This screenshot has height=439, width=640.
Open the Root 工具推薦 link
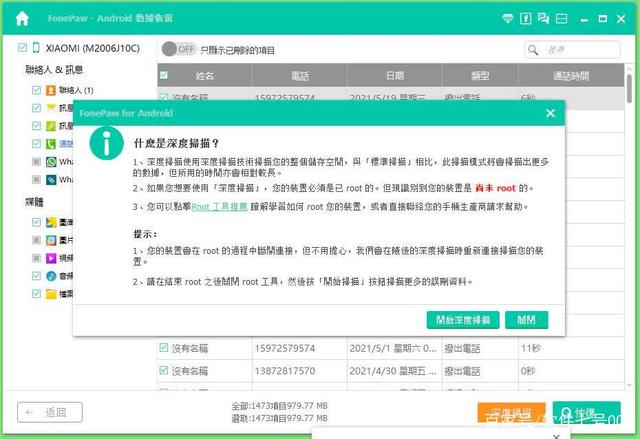tap(220, 207)
